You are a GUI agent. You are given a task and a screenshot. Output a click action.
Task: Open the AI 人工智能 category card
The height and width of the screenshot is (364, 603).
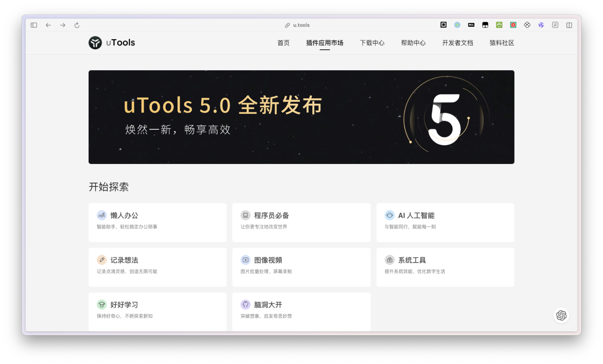[x=445, y=222]
